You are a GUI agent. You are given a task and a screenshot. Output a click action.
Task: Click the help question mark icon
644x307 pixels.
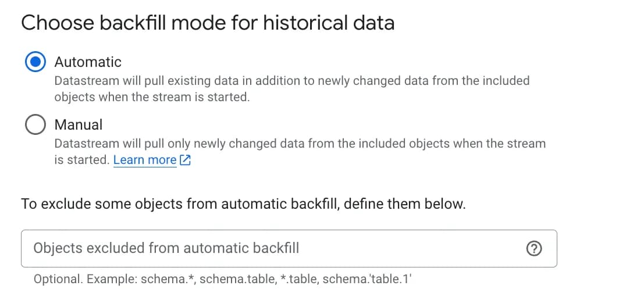coord(533,249)
